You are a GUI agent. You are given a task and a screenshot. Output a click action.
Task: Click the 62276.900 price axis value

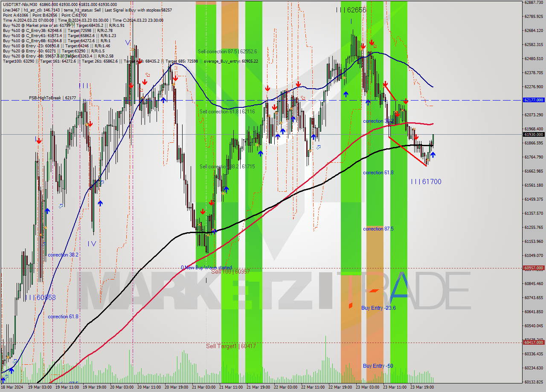[x=533, y=87]
